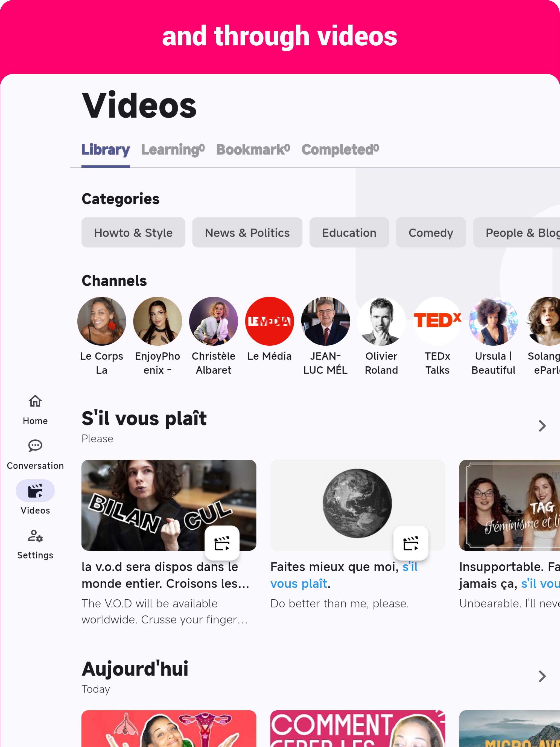The width and height of the screenshot is (560, 747).
Task: Expand the S'il vous plaît section chevron
Action: point(542,426)
